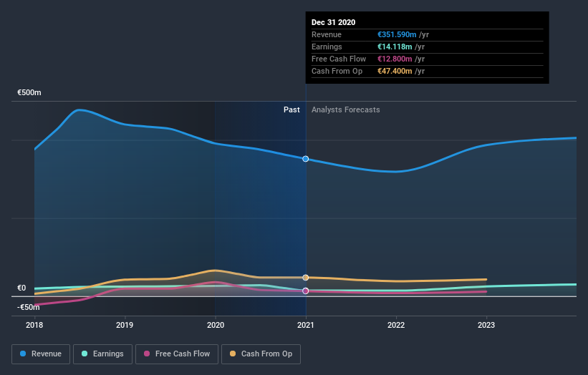The width and height of the screenshot is (588, 375).
Task: Click the -€50m y-axis label
Action: [28, 307]
